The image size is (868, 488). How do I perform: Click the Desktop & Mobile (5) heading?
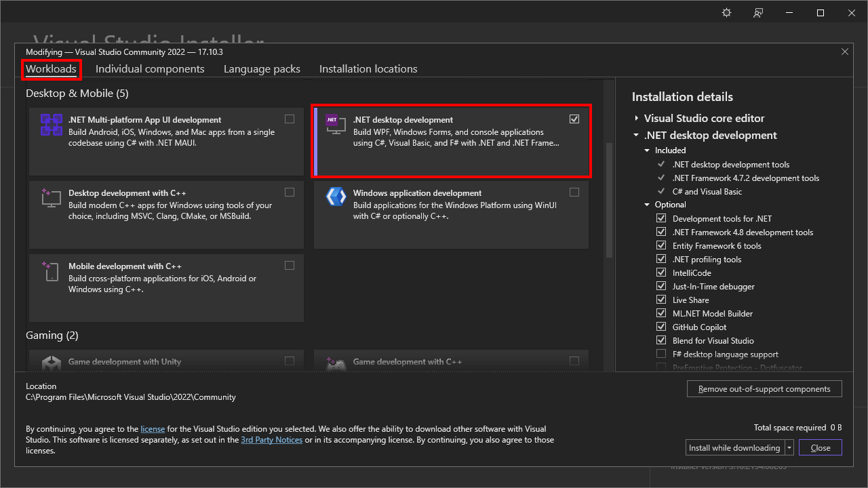click(x=77, y=94)
